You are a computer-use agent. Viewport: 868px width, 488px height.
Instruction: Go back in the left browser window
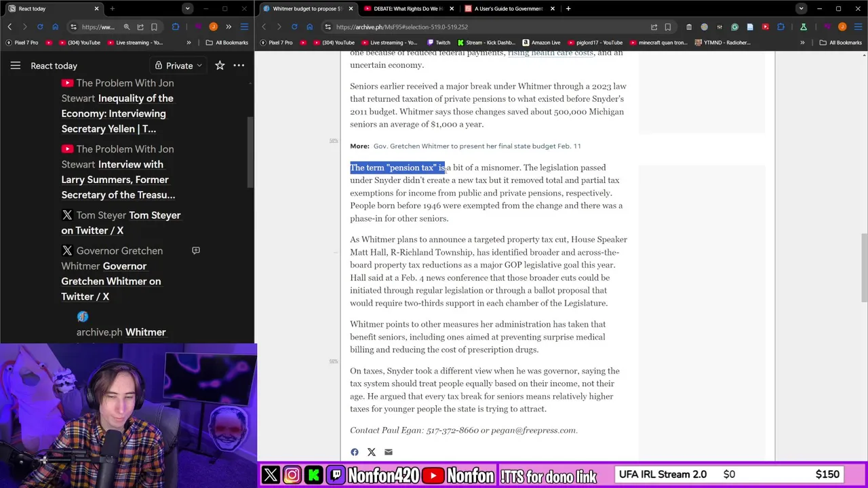click(9, 27)
